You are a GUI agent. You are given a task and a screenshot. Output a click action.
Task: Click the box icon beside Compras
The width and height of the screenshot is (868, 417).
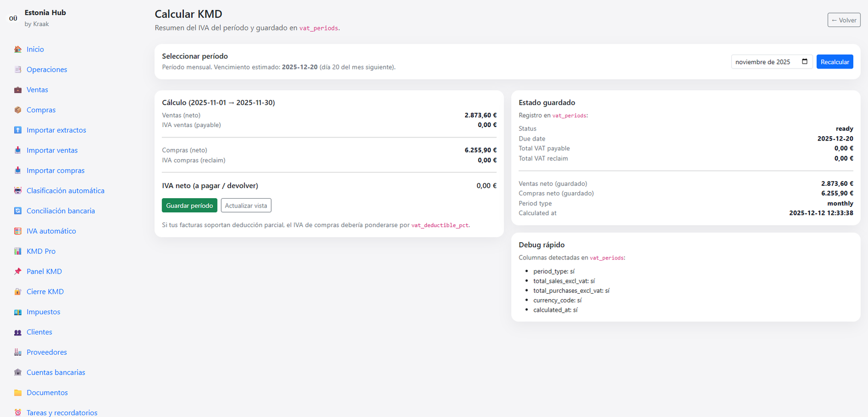(x=18, y=110)
